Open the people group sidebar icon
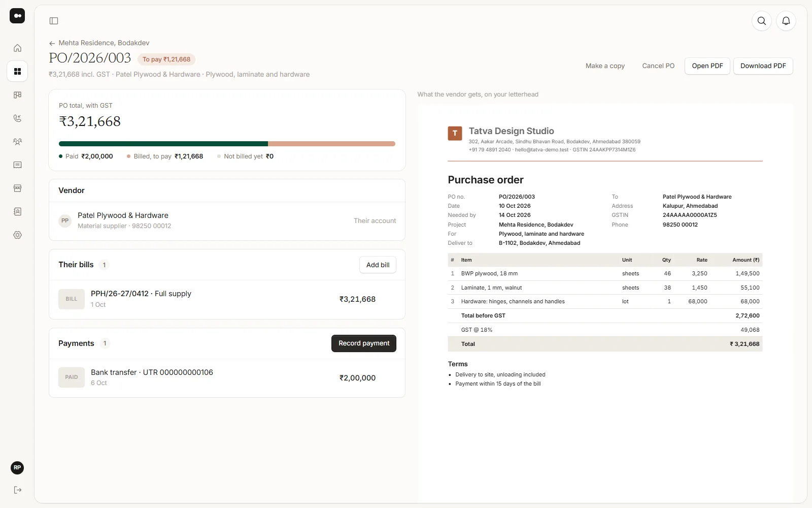 (x=17, y=142)
